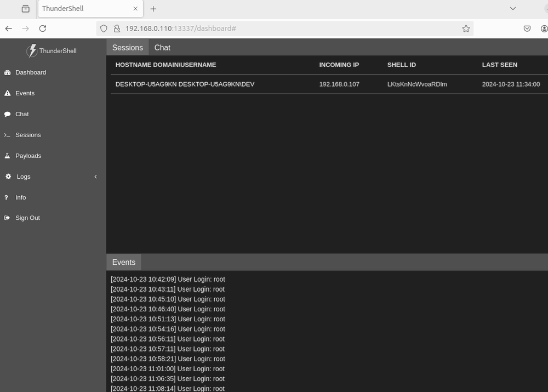This screenshot has height=392, width=548.
Task: Select session DESKTOP-U5AG9KN DESKTOP-U5AG9KN\DEV
Action: coord(185,84)
